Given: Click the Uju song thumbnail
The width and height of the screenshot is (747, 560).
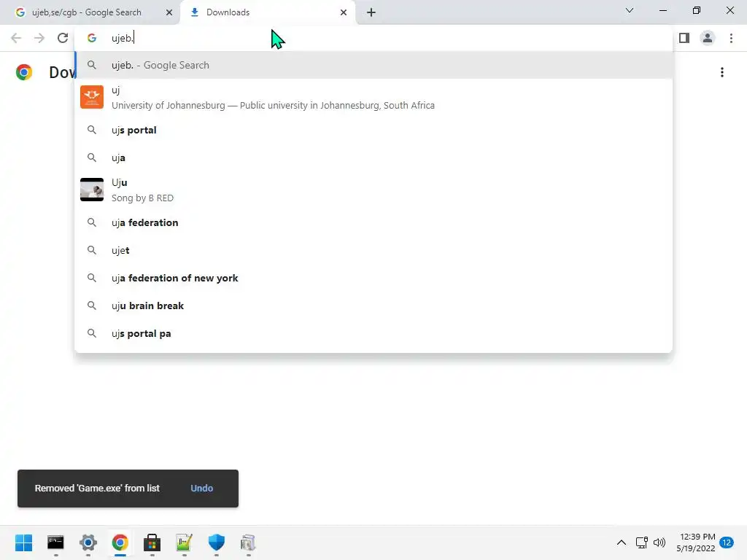Looking at the screenshot, I should 92,190.
